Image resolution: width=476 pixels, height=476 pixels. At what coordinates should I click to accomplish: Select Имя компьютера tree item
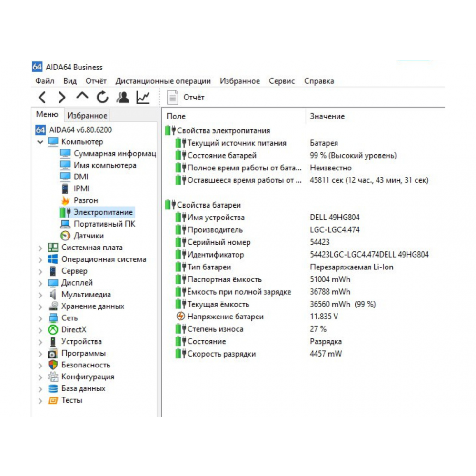pyautogui.click(x=105, y=166)
